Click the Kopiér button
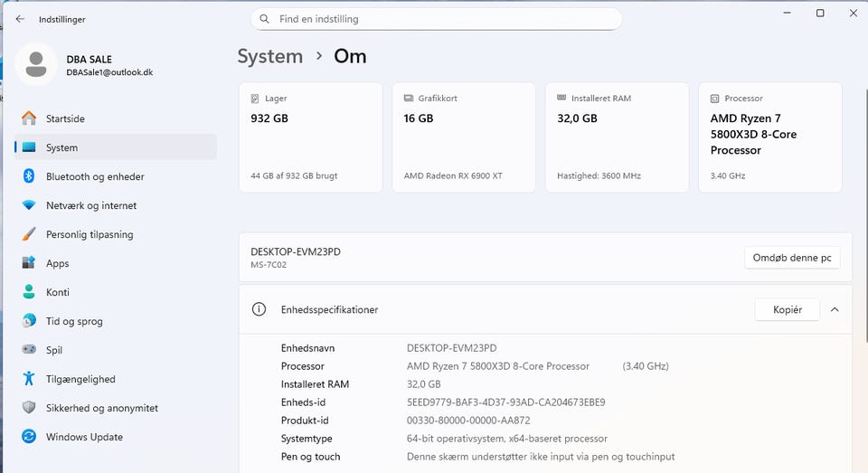This screenshot has height=473, width=868. 787,309
